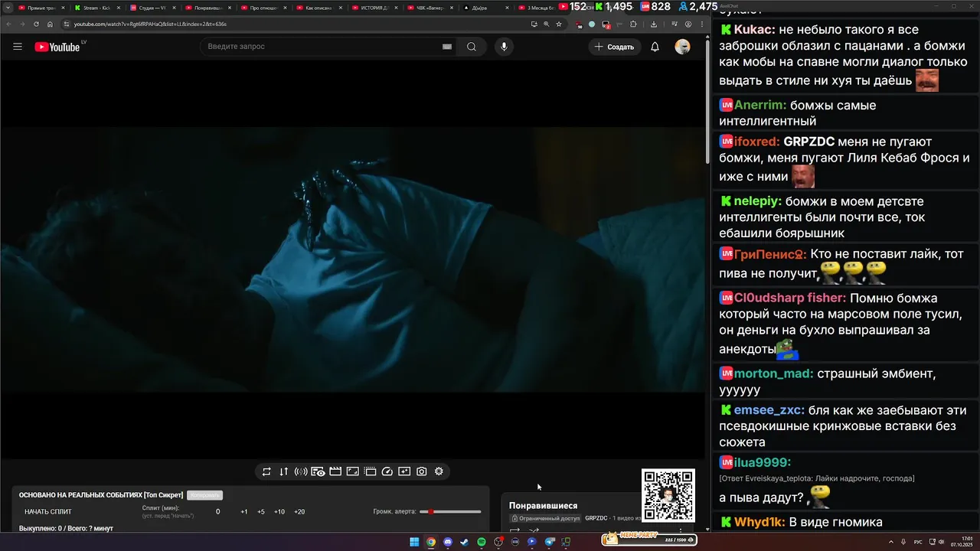
Task: Go to YouTube home via logo
Action: coord(57,47)
